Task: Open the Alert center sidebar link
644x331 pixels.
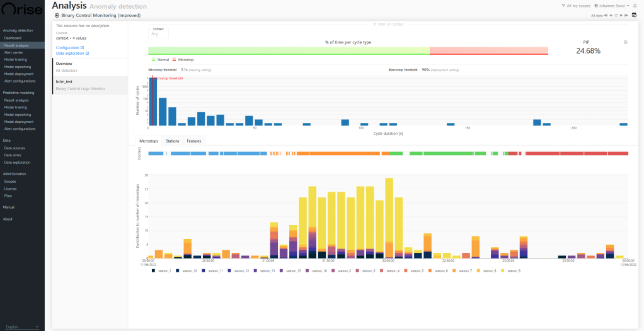Action: click(x=14, y=52)
